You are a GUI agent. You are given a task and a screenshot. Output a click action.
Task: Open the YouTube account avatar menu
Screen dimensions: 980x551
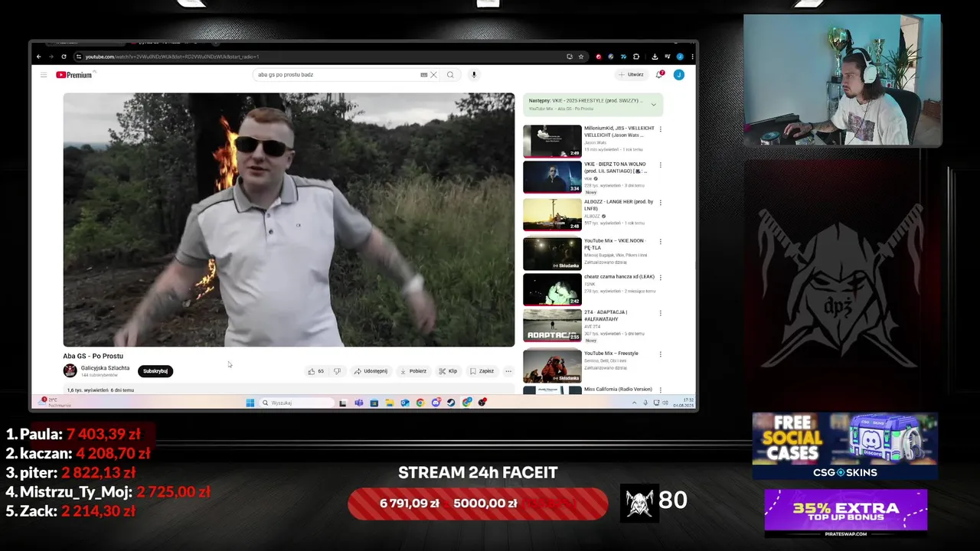678,75
